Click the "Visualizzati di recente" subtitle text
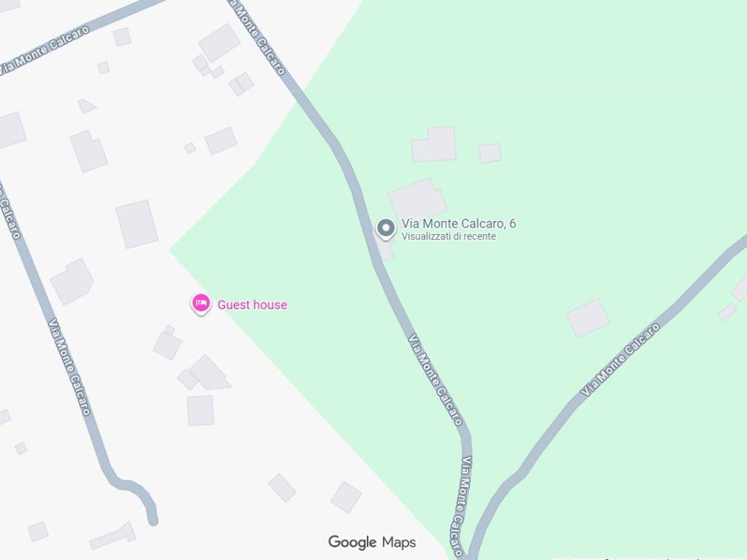The height and width of the screenshot is (560, 747). click(x=449, y=236)
